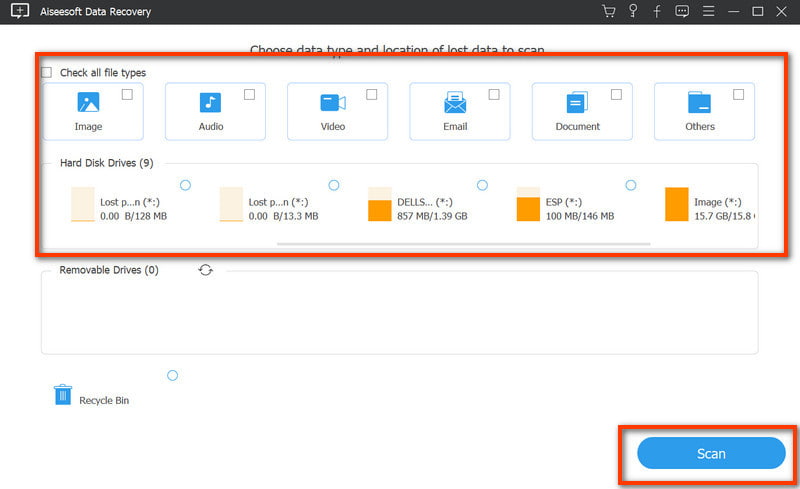This screenshot has width=800, height=489.
Task: Open the feedback chat bubble icon
Action: pos(682,11)
